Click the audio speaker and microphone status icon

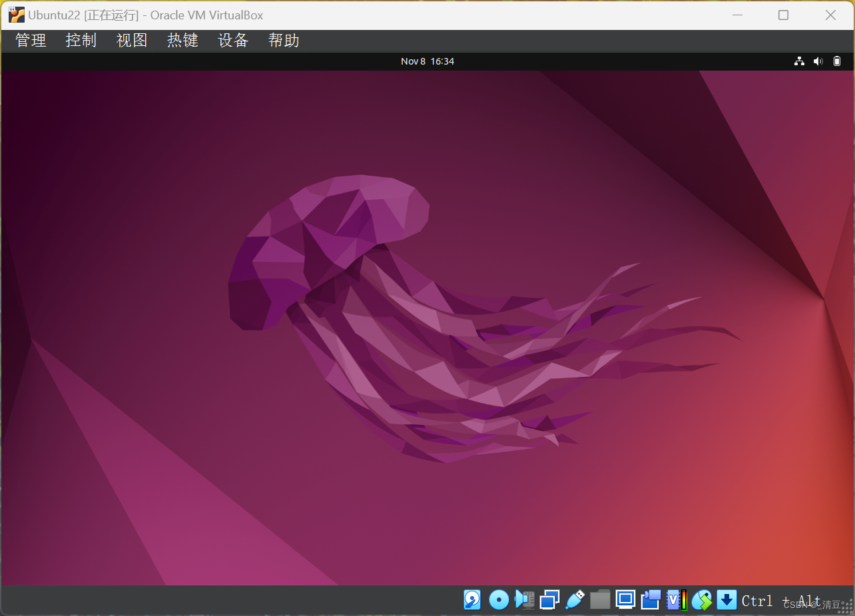click(x=525, y=600)
